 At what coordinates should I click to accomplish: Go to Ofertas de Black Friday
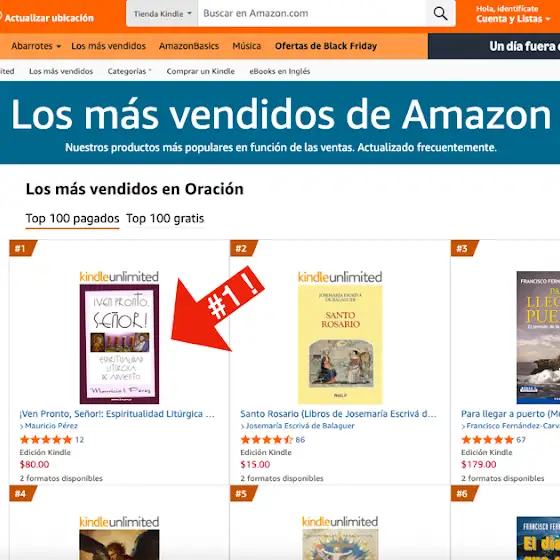point(326,46)
